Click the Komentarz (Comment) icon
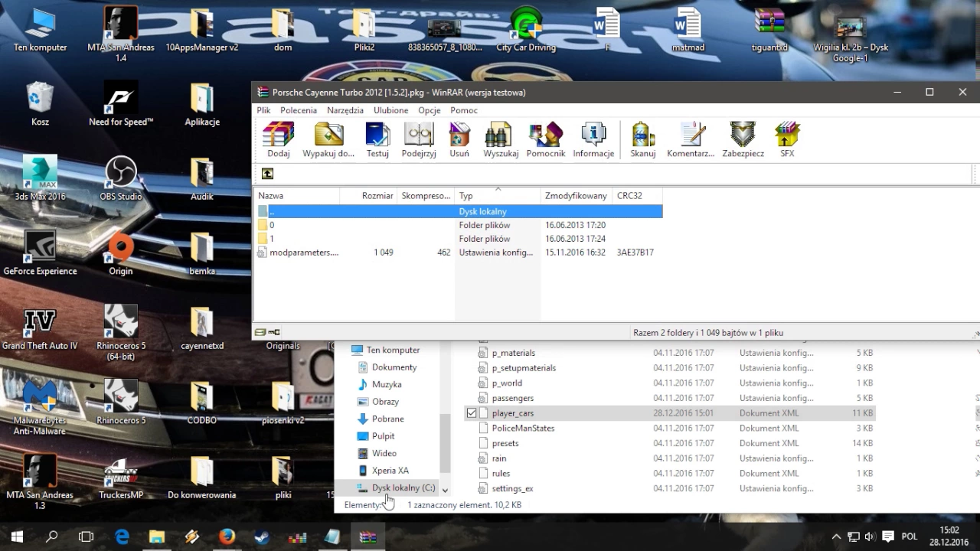 coord(691,139)
